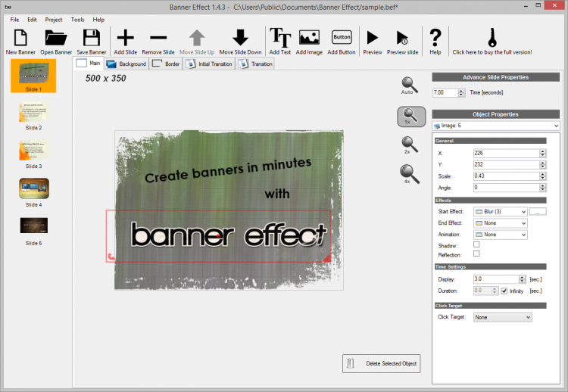Switch to the Background tab

pos(126,64)
